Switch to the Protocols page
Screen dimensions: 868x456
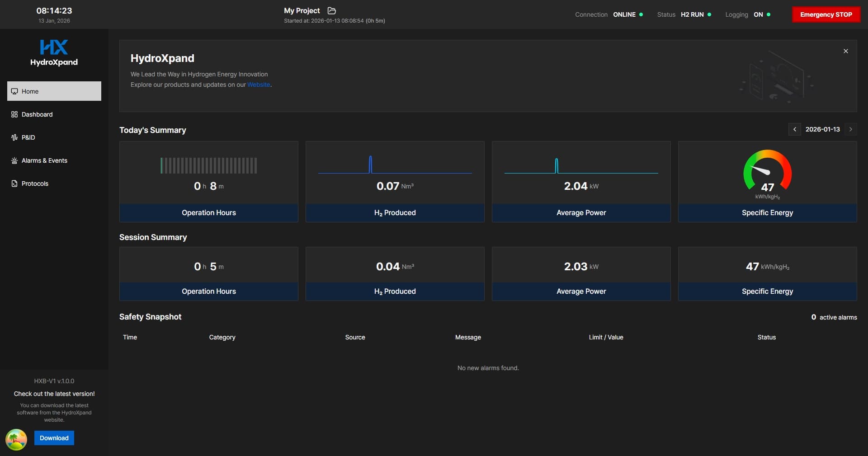(35, 183)
